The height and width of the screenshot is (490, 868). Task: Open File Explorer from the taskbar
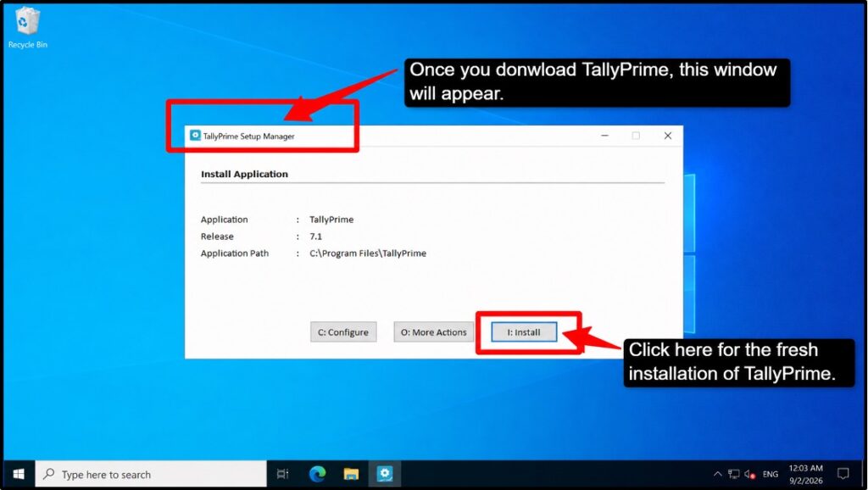351,475
